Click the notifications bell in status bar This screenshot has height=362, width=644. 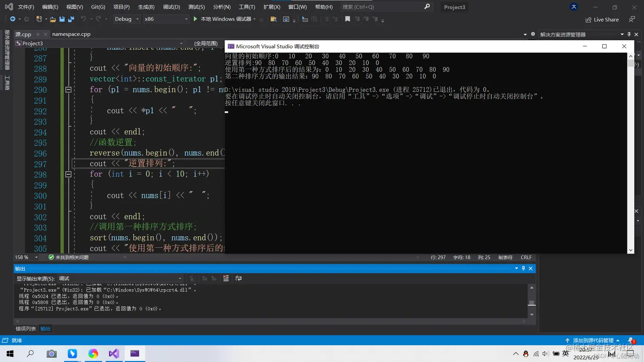(631, 340)
